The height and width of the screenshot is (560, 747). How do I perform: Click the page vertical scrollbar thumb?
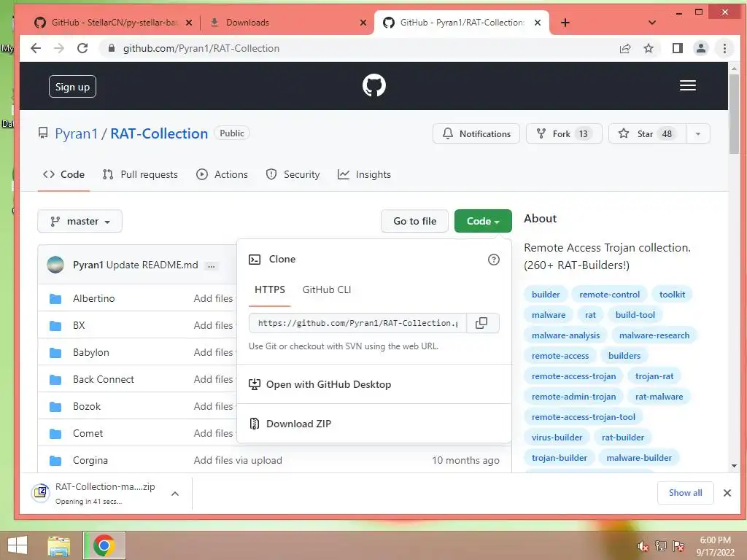pos(734,114)
